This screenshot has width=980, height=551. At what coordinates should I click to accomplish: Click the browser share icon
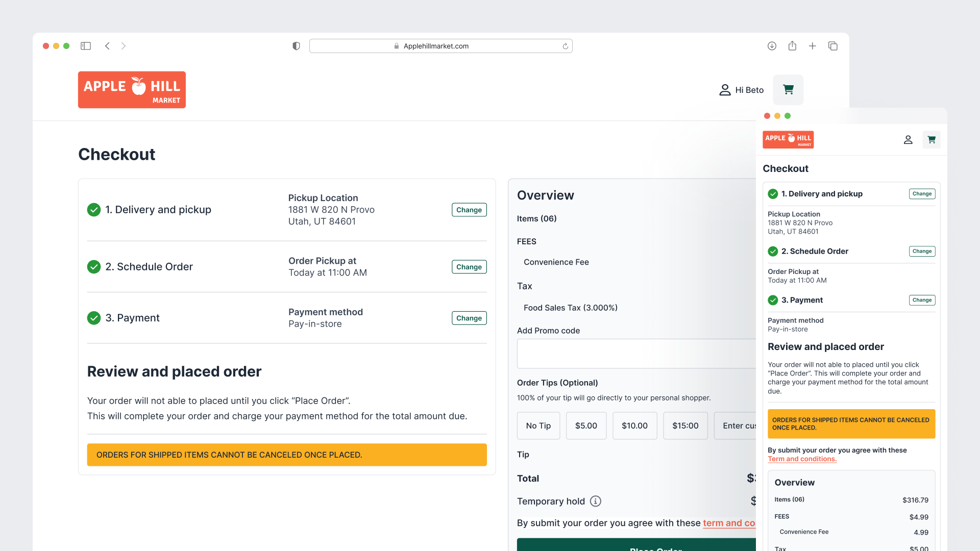click(792, 46)
